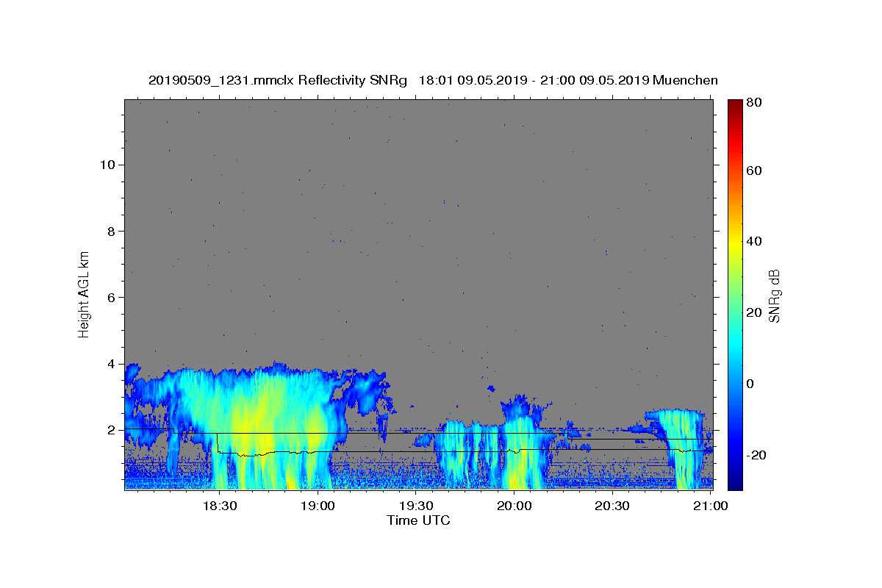Click the colorbar value 80
The width and height of the screenshot is (882, 588).
(x=754, y=102)
